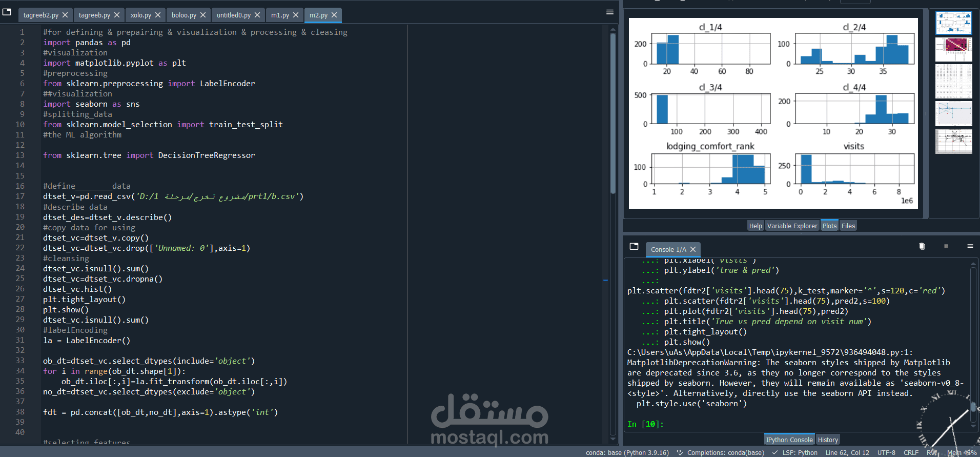Click the 'import seaborn as sns' line
Viewport: 980px width, 457px height.
tap(91, 104)
